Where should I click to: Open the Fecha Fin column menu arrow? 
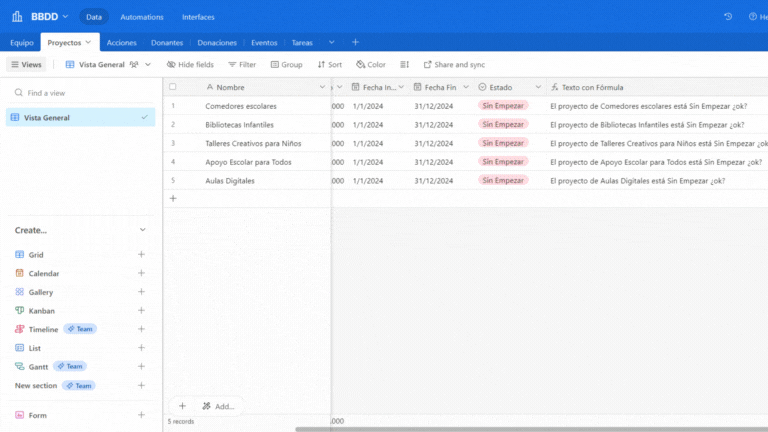(x=466, y=87)
